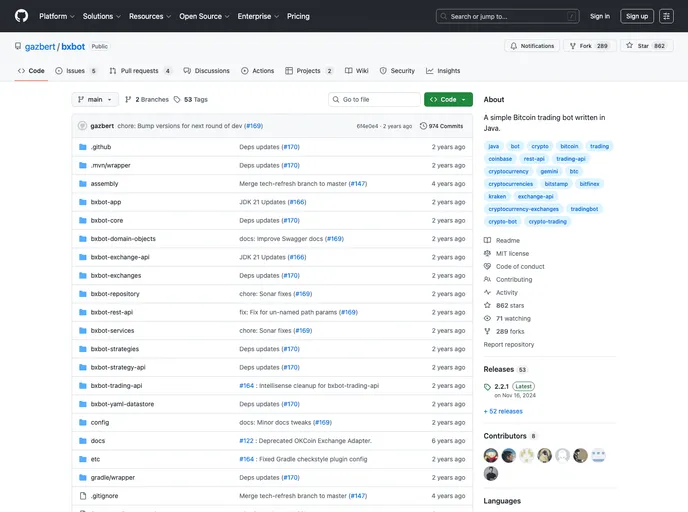Click the Readme book icon
Image resolution: width=688 pixels, height=512 pixels.
point(487,240)
